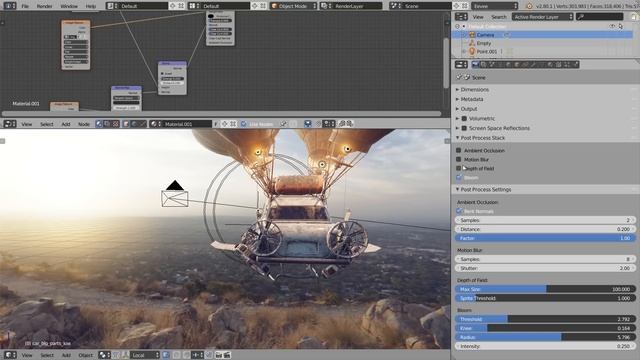Select the Camera object in outliner

tap(485, 35)
